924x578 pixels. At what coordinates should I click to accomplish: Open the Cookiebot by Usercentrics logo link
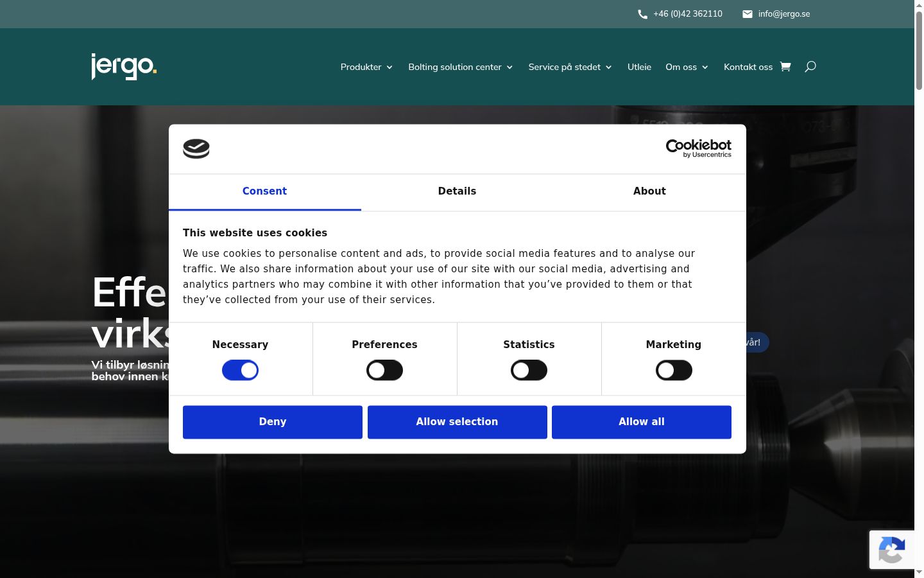(698, 148)
